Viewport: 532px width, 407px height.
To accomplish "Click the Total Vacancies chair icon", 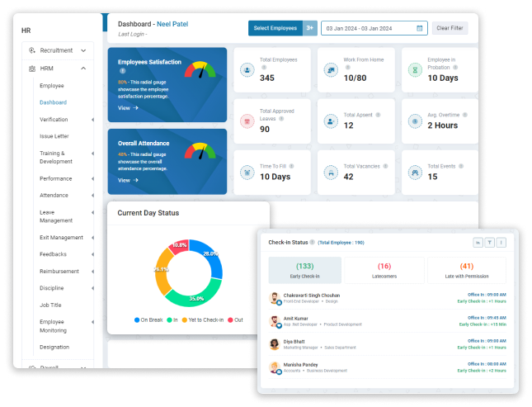I will (330, 172).
